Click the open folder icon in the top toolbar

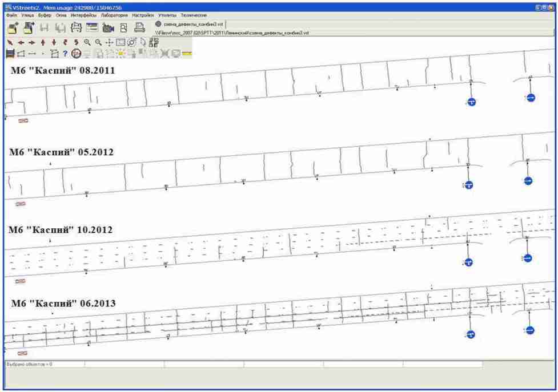pos(13,27)
